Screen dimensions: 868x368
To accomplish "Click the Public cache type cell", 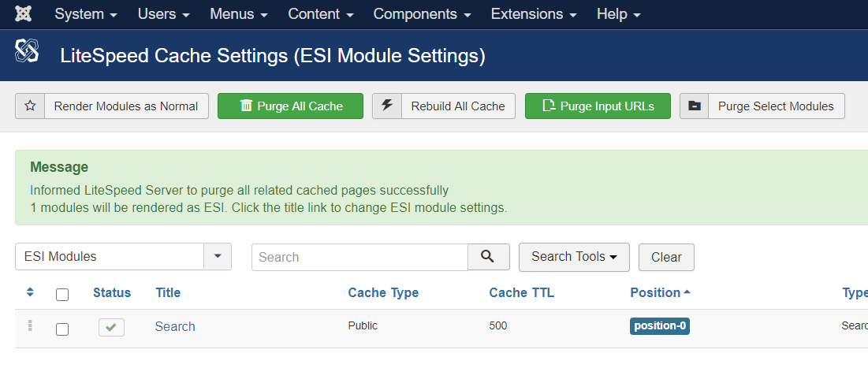I will [x=363, y=326].
